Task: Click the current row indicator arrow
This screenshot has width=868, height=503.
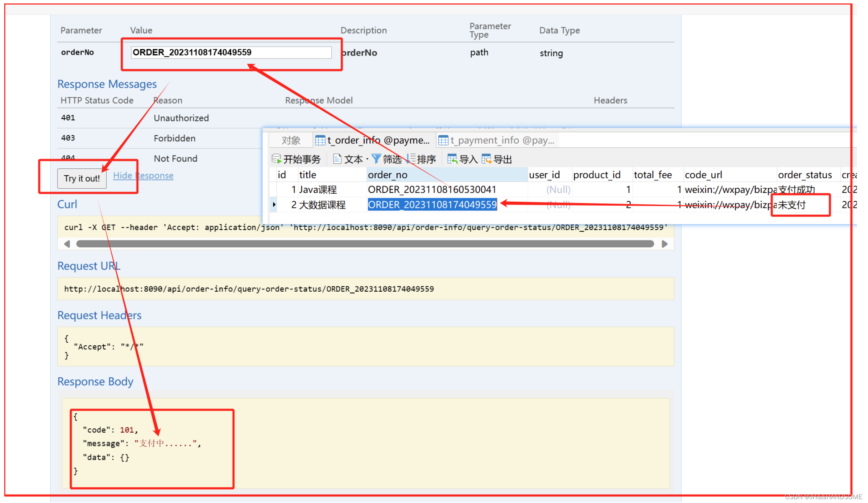Action: click(274, 205)
